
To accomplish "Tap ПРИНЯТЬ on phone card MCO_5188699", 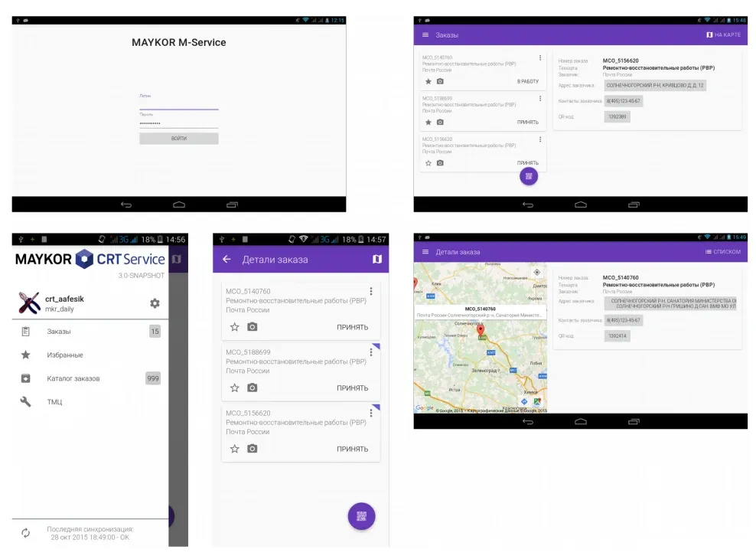I will point(353,388).
